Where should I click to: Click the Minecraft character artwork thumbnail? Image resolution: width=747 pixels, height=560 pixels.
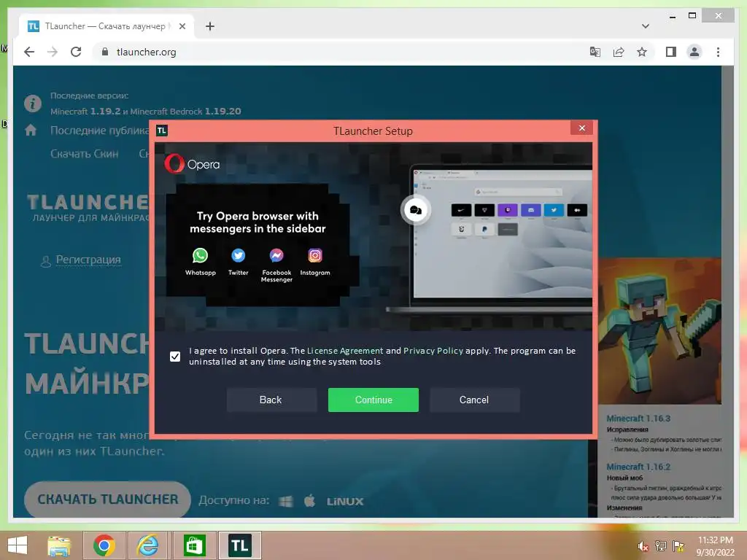(659, 331)
